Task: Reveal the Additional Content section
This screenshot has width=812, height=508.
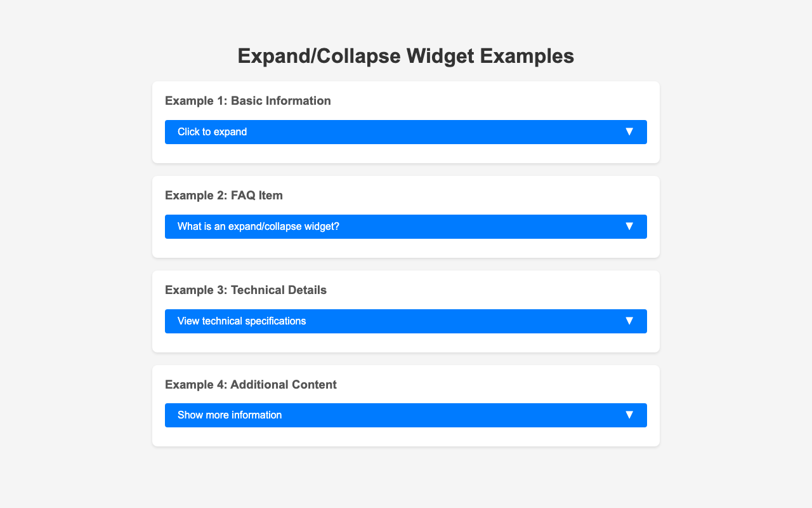Action: (x=406, y=415)
